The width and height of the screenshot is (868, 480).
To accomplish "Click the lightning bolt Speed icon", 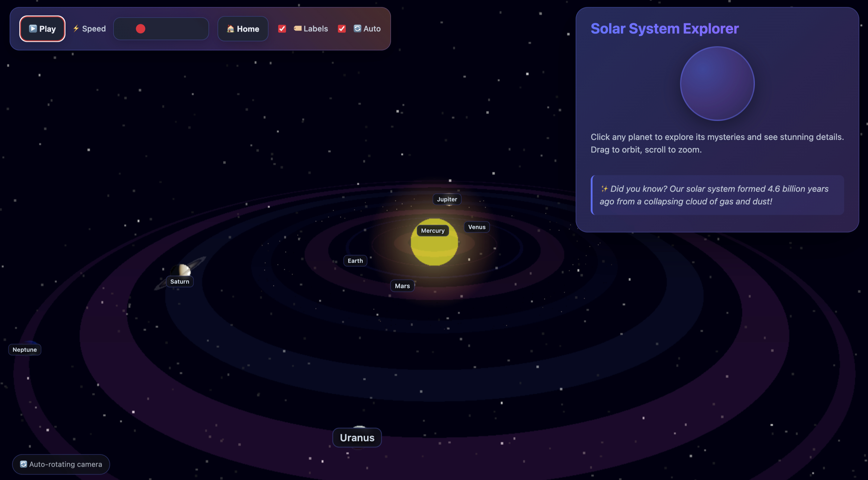I will (x=76, y=29).
